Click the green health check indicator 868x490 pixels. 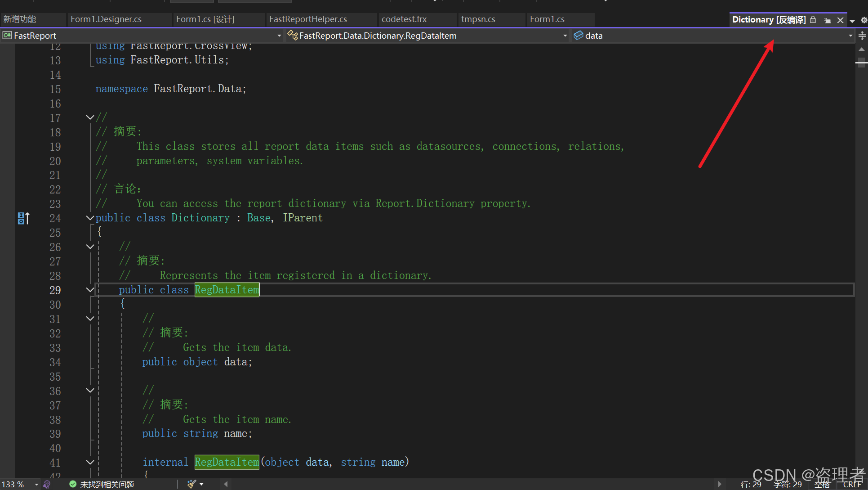(x=73, y=484)
